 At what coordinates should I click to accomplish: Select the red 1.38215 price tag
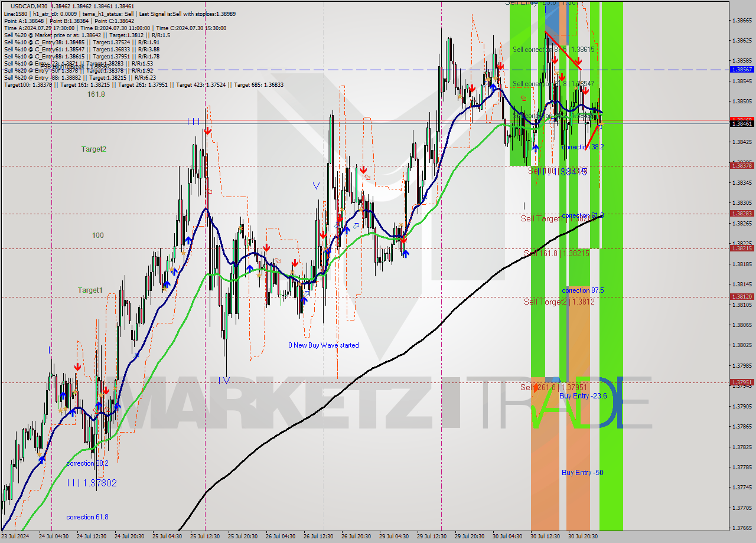(x=742, y=248)
